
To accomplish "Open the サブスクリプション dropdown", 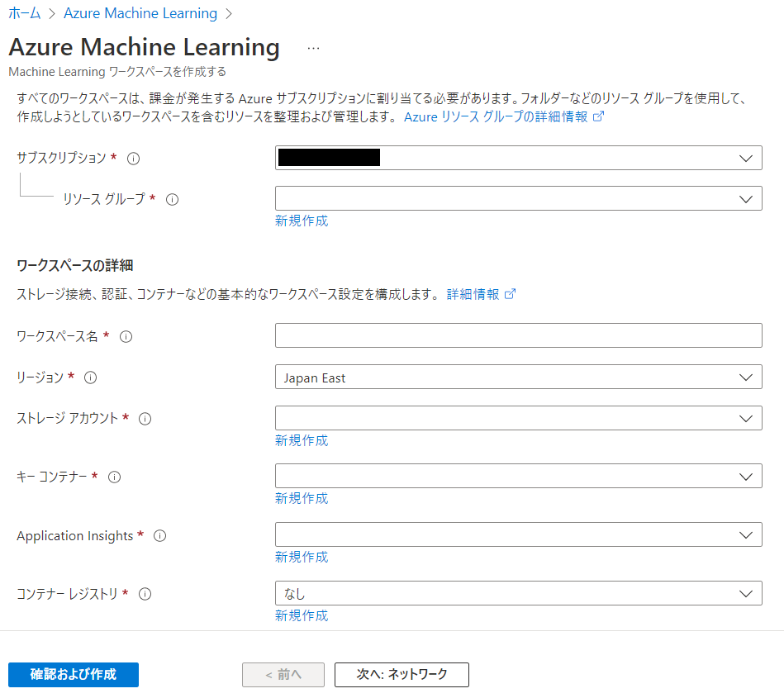I will tap(746, 158).
